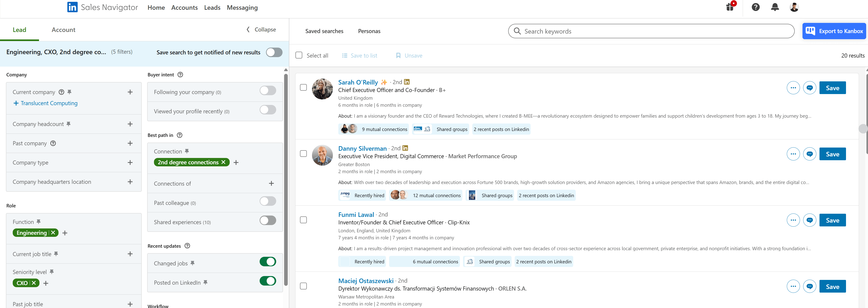Image resolution: width=868 pixels, height=308 pixels.
Task: Open the Leads menu in navigation
Action: [212, 7]
